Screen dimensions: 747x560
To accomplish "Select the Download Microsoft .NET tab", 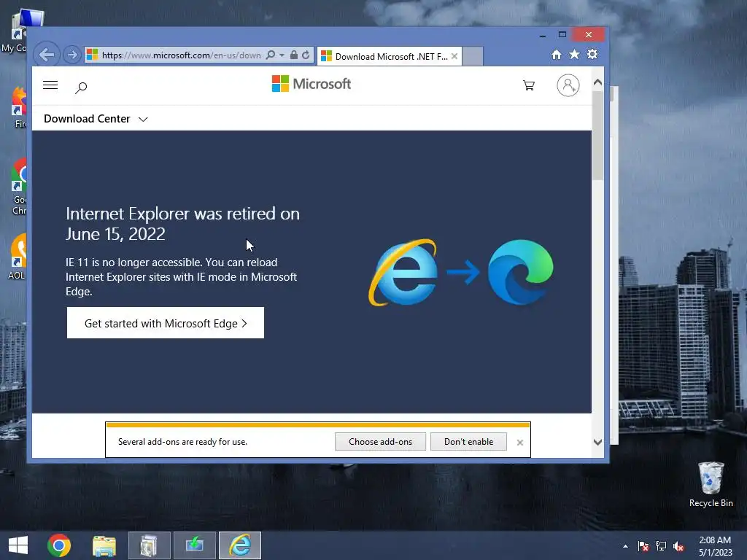I will point(389,57).
